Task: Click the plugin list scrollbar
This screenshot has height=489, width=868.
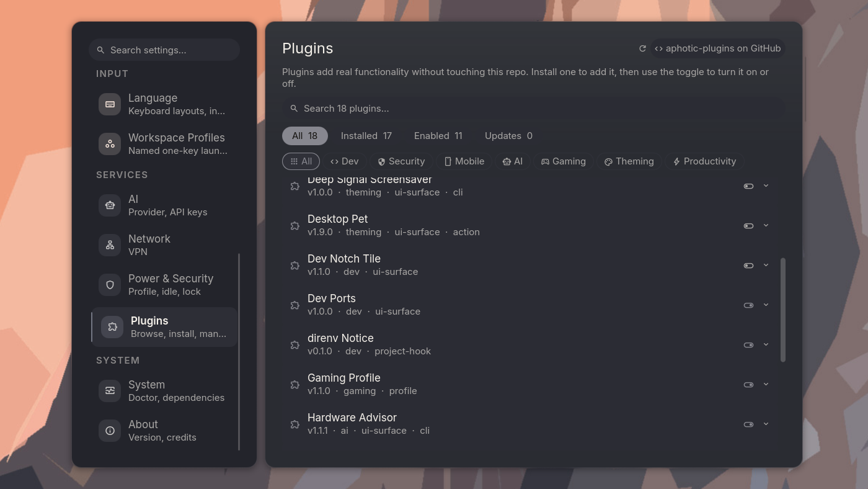Action: coord(783,310)
